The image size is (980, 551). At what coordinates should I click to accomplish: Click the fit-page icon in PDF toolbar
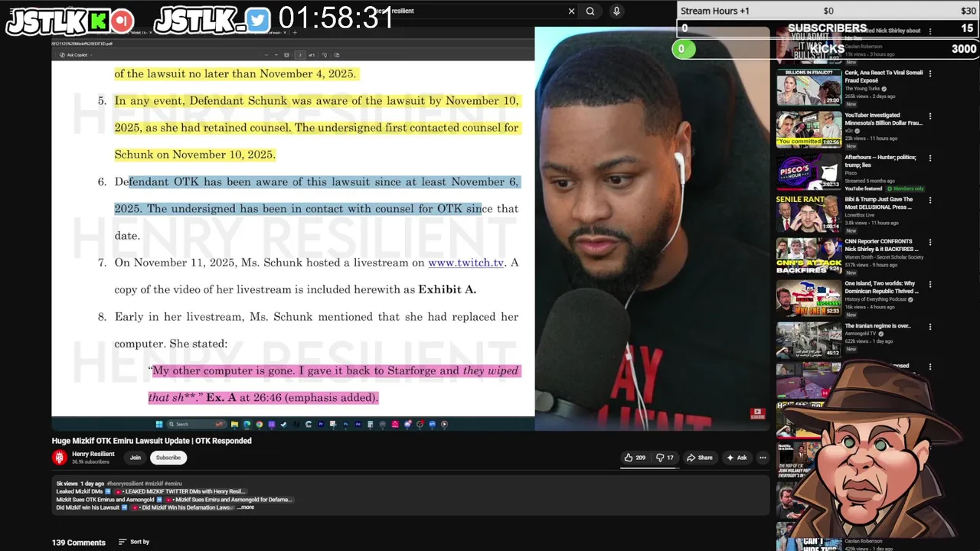coord(286,55)
